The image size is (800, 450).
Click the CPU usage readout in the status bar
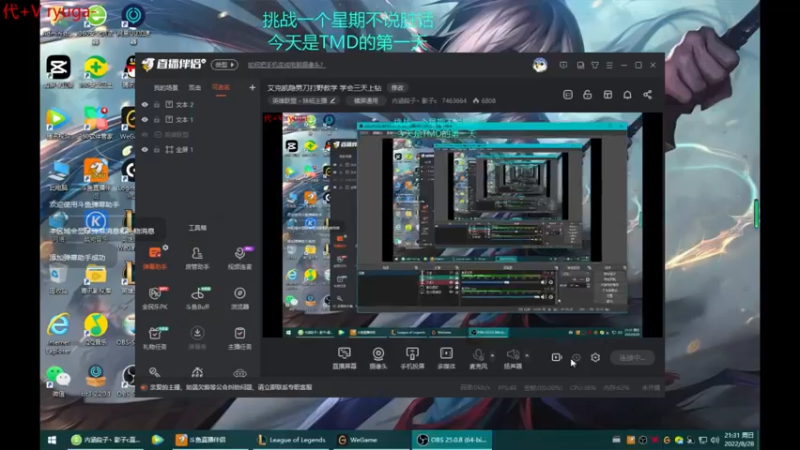pos(583,388)
